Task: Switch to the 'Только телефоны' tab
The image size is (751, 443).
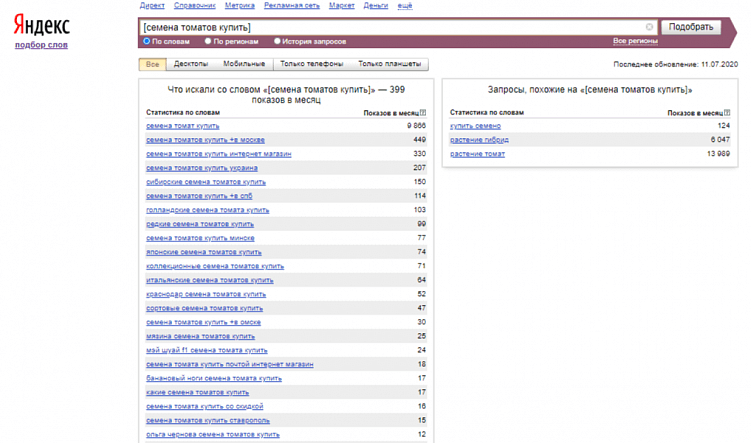Action: (311, 64)
